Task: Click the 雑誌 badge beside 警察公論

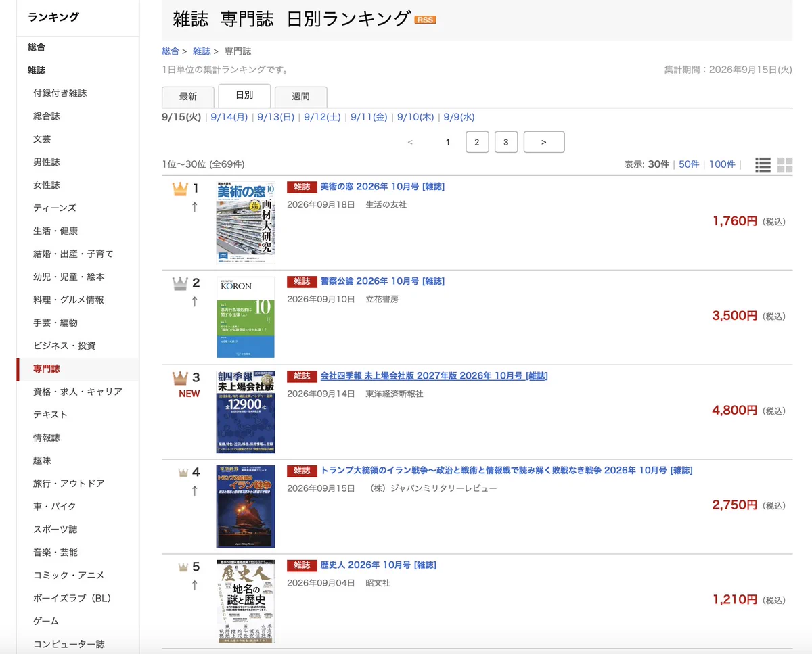Action: [302, 281]
